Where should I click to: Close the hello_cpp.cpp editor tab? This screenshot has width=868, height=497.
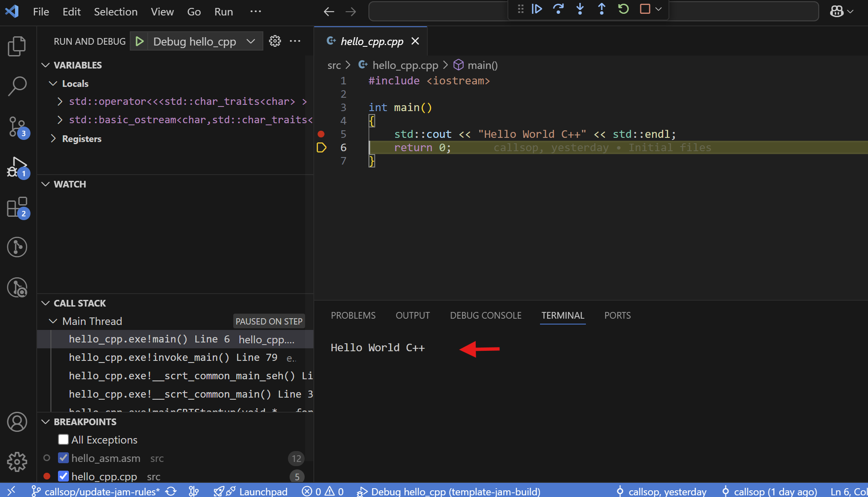click(415, 41)
